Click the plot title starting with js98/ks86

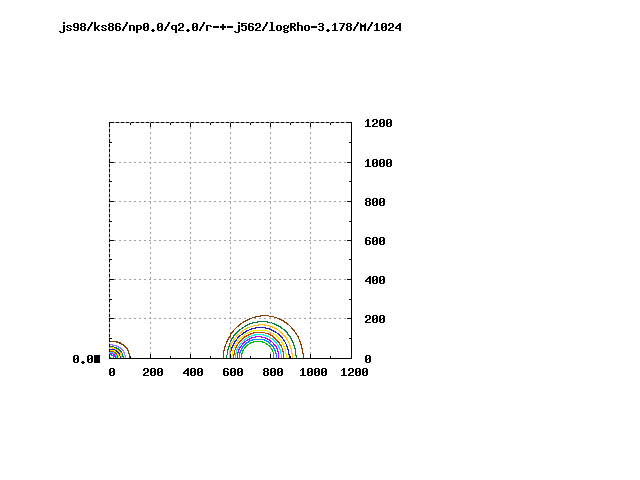230,27
